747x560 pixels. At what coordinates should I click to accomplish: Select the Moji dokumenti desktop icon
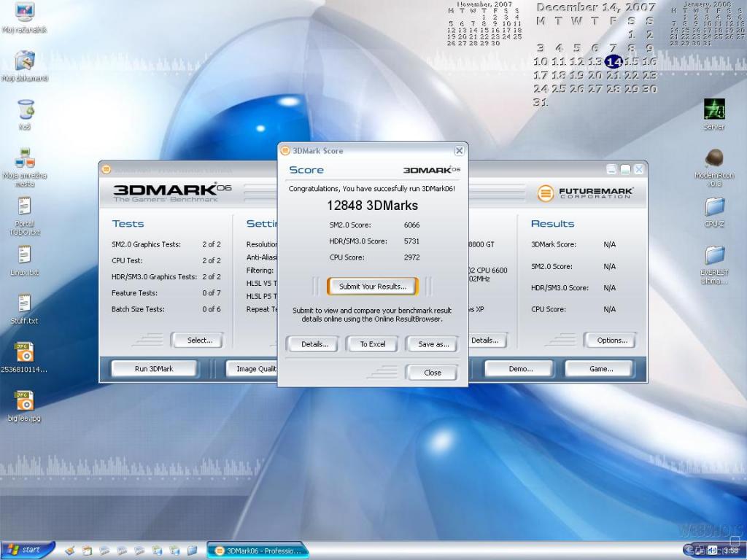pyautogui.click(x=24, y=66)
